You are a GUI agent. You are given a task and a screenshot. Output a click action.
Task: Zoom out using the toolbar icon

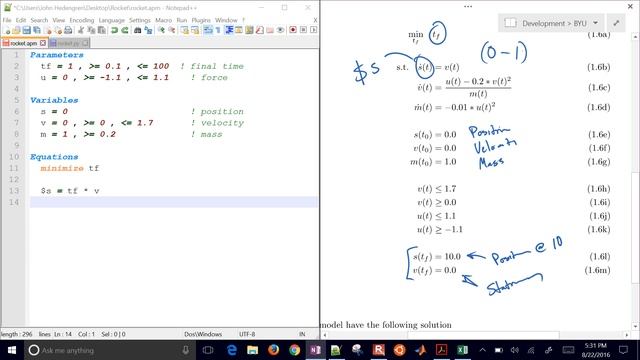pos(171,30)
